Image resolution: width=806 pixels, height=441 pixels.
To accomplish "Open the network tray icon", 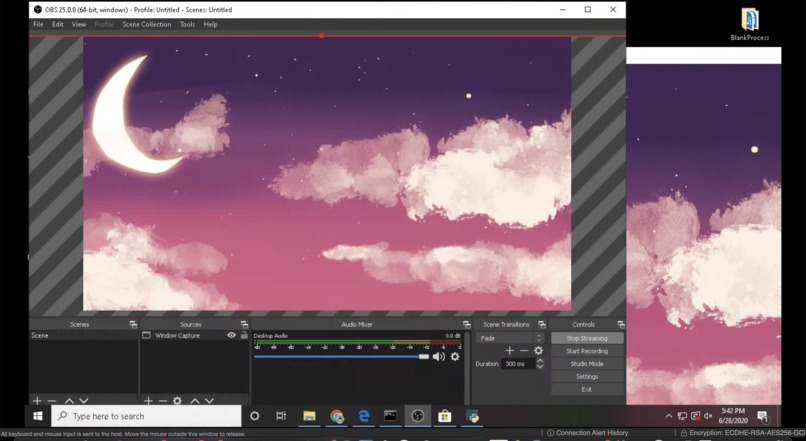I will 682,416.
